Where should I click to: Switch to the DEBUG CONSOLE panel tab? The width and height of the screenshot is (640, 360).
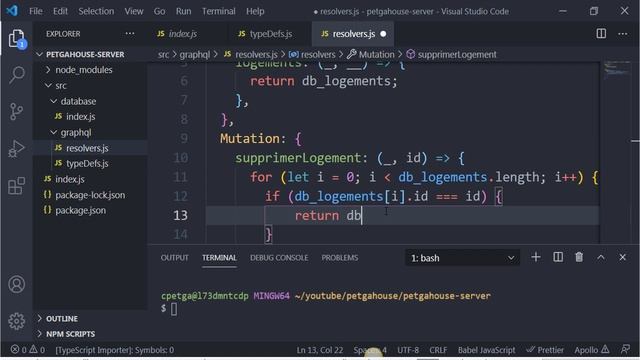pos(279,258)
